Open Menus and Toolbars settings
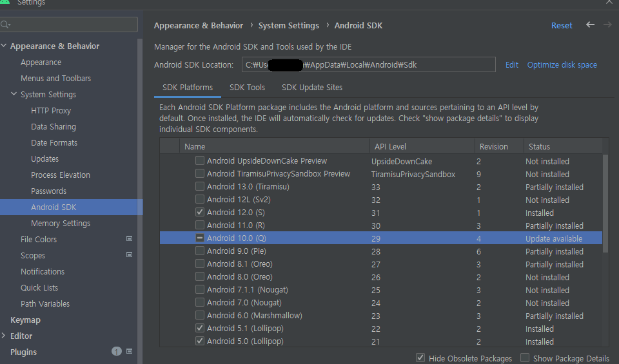 click(x=55, y=78)
